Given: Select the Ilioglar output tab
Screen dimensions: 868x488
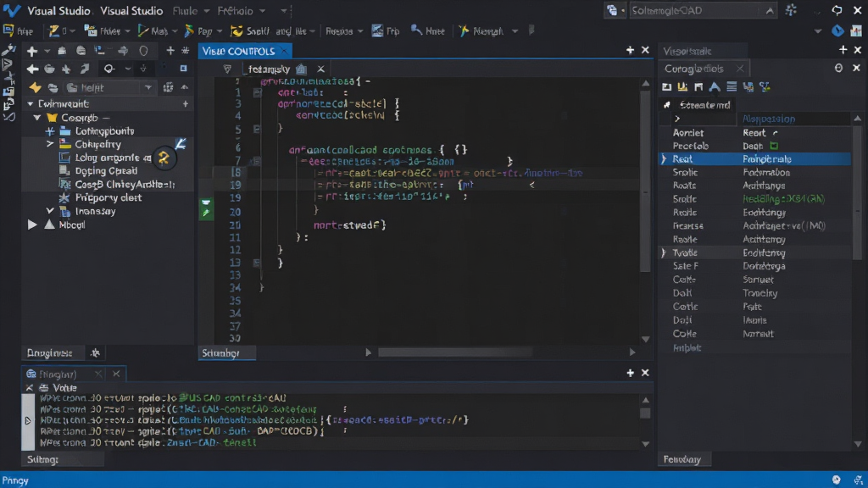Looking at the screenshot, I should click(x=58, y=374).
